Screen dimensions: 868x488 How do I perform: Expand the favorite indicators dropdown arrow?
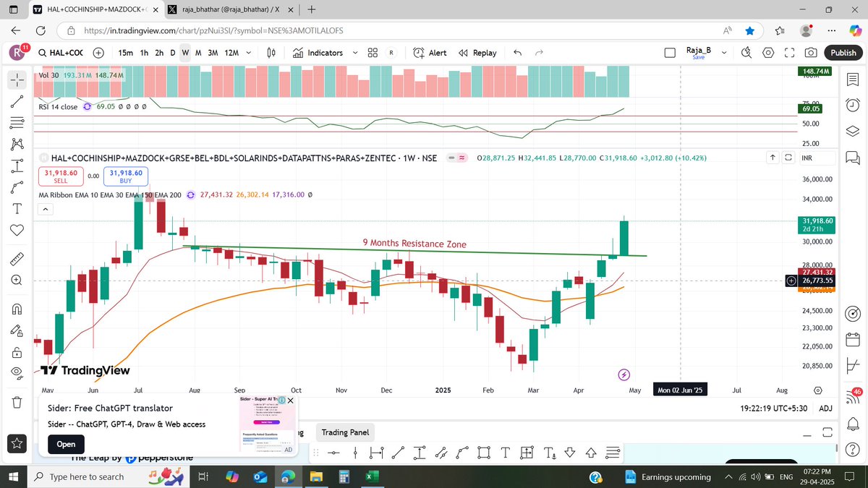354,53
